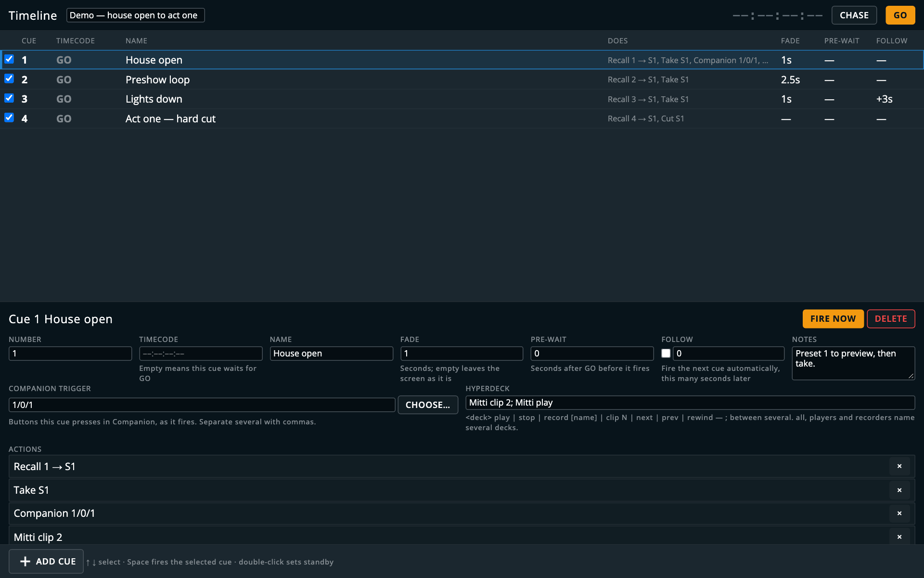Add a new cue
Screen dimensions: 924x578
[x=46, y=562]
